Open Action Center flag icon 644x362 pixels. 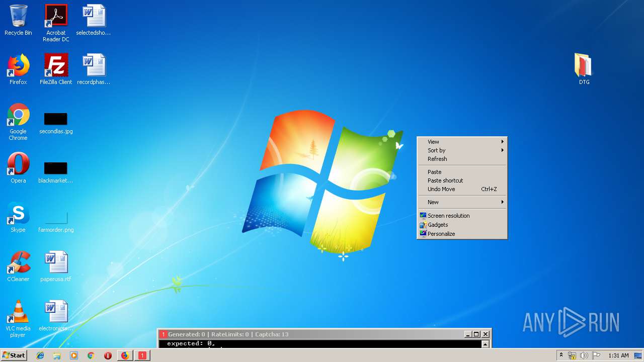[x=596, y=355]
